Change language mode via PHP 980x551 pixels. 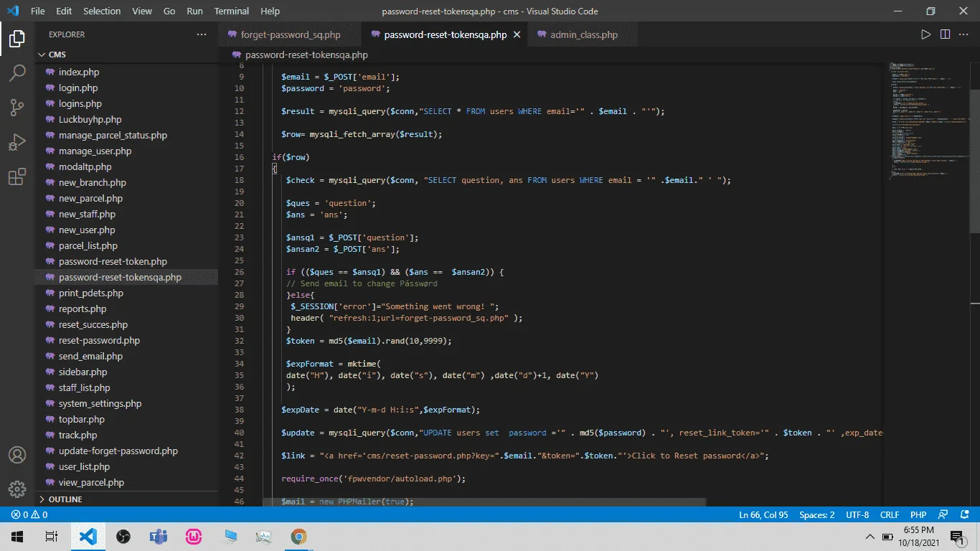[x=918, y=514]
